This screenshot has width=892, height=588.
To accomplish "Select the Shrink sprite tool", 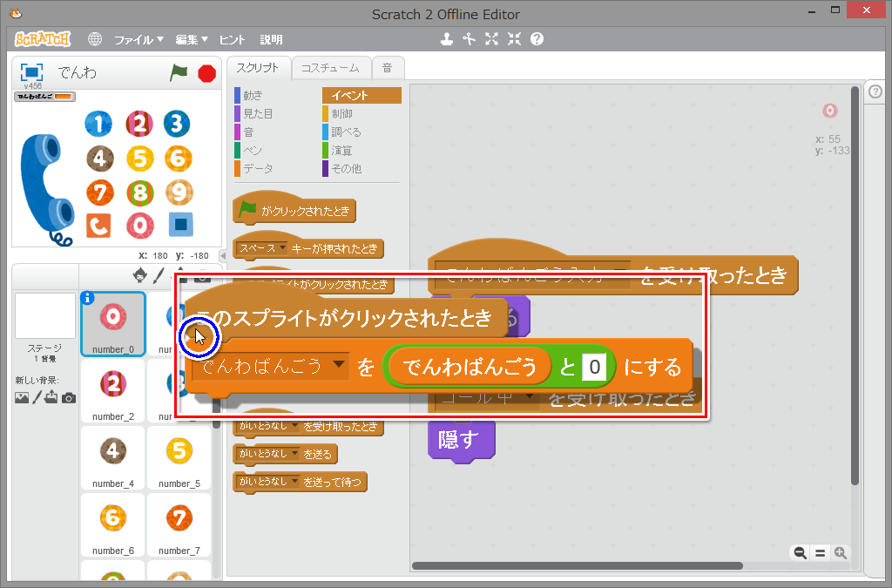I will pyautogui.click(x=514, y=38).
